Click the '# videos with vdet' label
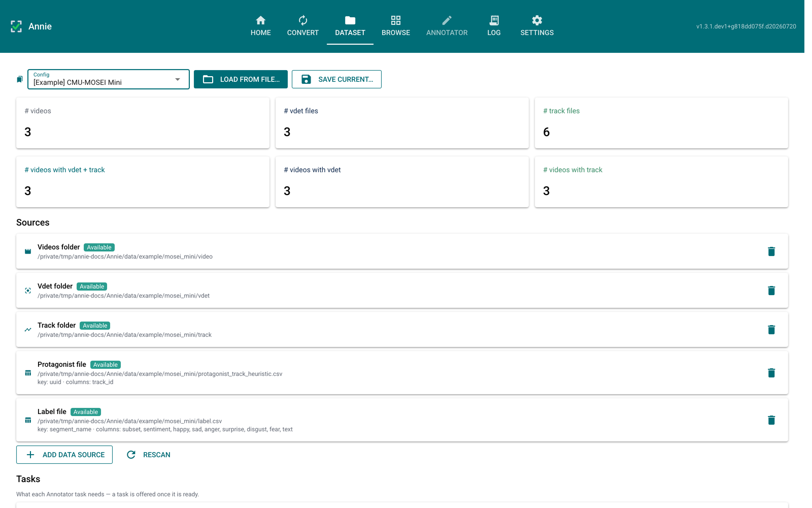This screenshot has width=812, height=508. coord(312,170)
